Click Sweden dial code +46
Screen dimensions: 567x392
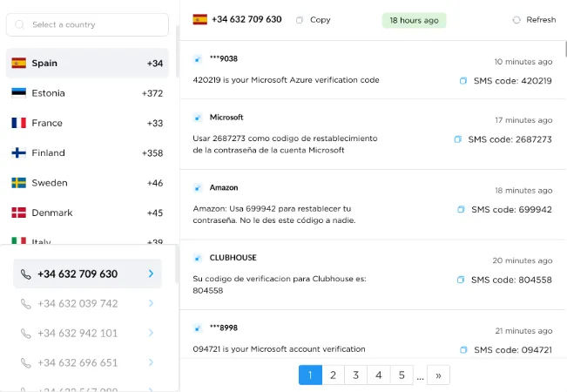click(155, 183)
